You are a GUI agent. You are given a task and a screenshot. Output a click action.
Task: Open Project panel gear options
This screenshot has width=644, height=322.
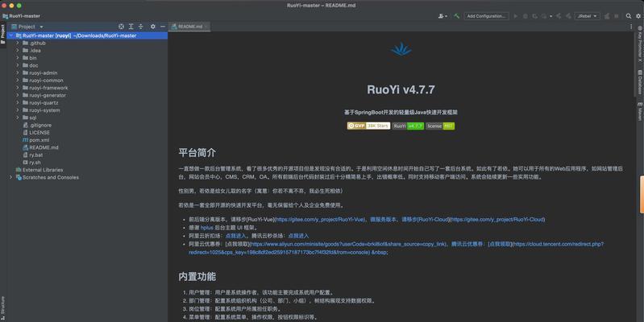tap(153, 27)
